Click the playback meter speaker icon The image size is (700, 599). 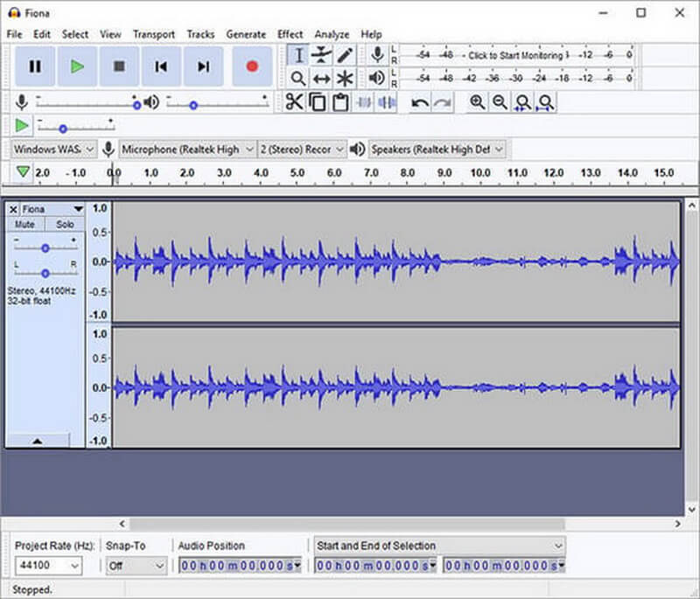pyautogui.click(x=378, y=78)
